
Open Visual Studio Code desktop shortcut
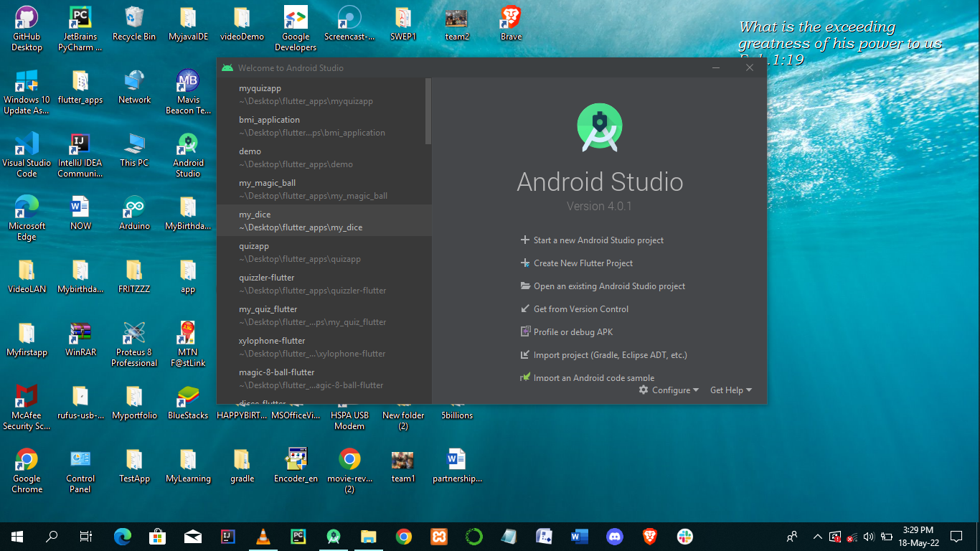[x=27, y=156]
